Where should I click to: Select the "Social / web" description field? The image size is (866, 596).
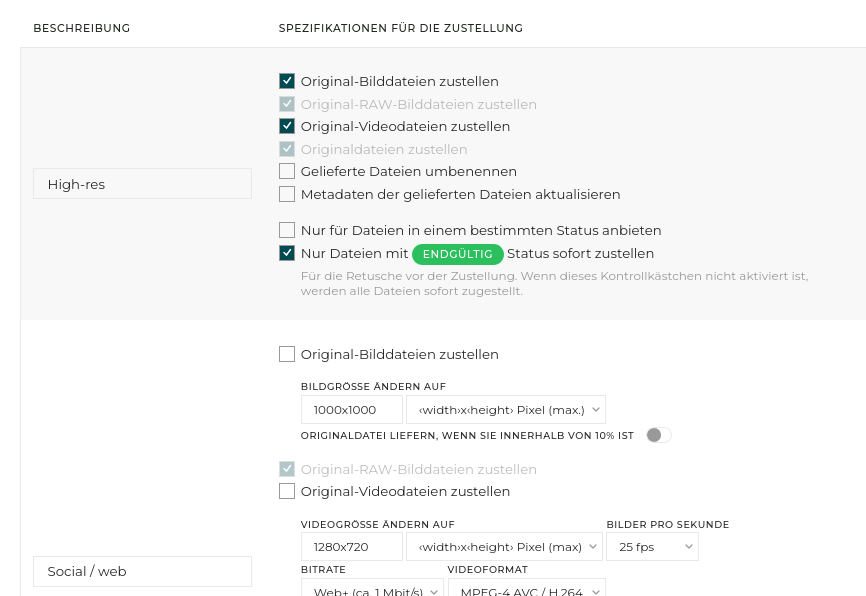coord(142,571)
